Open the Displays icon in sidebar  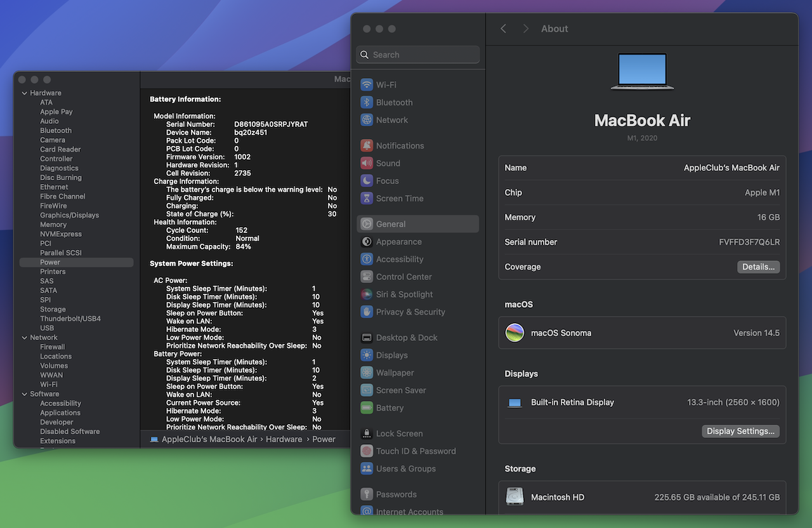click(367, 355)
